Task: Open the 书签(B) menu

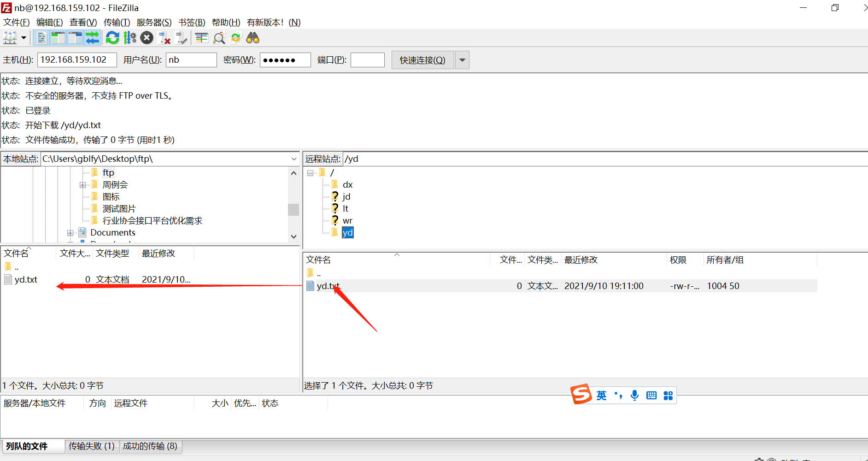Action: tap(192, 23)
